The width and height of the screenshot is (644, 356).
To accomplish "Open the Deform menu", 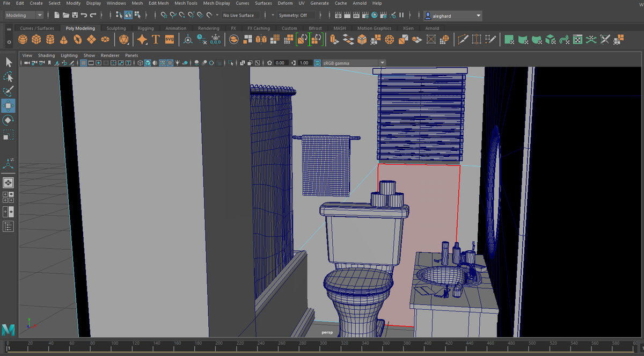I will tap(285, 3).
